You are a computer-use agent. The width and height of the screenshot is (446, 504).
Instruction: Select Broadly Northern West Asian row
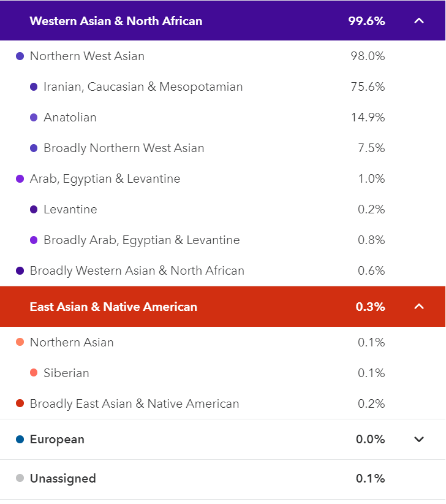[223, 148]
